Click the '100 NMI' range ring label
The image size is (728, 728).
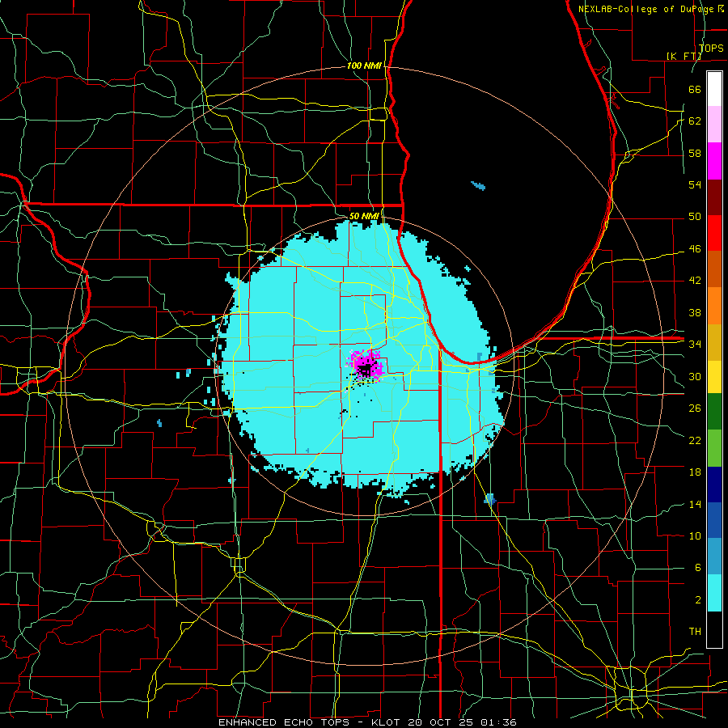[x=364, y=66]
